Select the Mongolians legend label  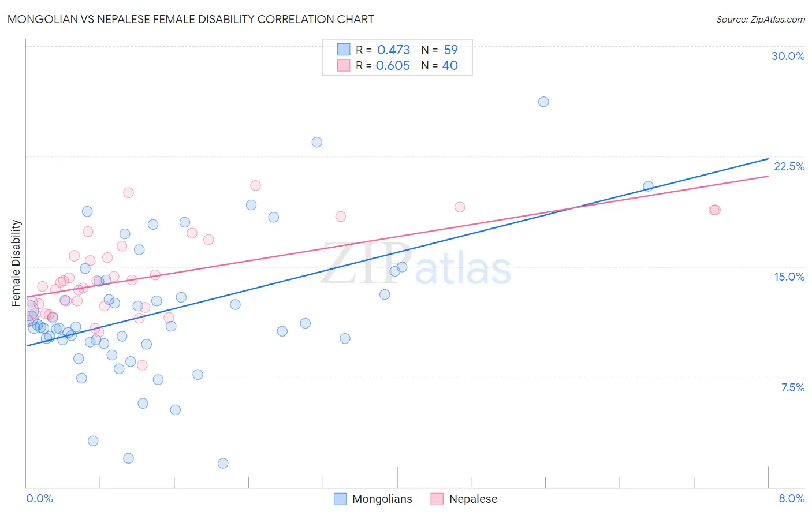(x=382, y=499)
